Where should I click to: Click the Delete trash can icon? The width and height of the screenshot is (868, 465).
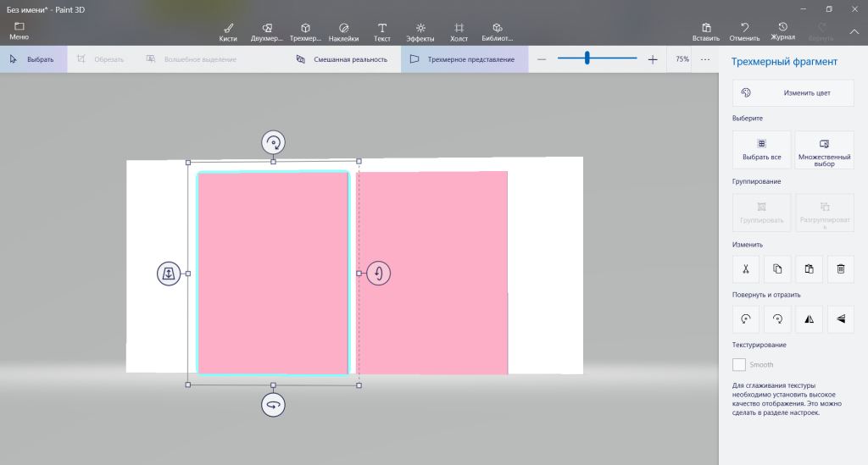point(840,269)
